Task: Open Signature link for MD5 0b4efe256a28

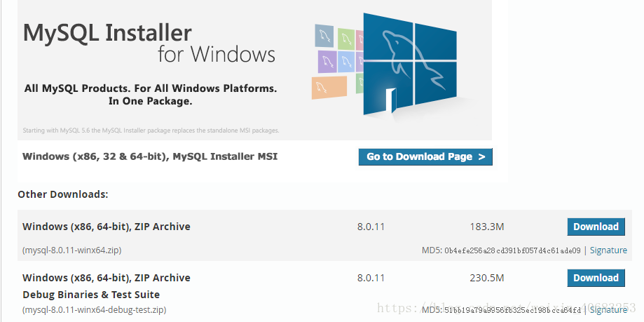Action: coord(608,250)
